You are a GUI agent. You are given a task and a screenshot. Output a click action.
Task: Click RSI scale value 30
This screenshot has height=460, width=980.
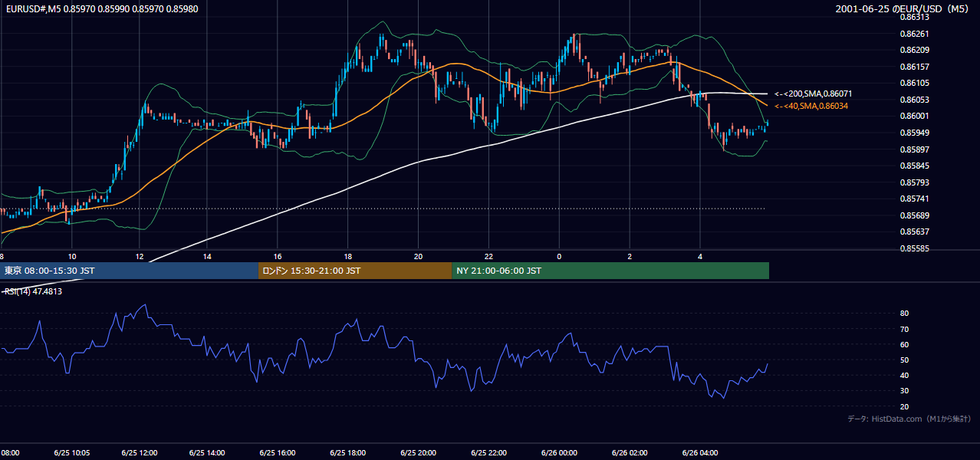tap(905, 391)
